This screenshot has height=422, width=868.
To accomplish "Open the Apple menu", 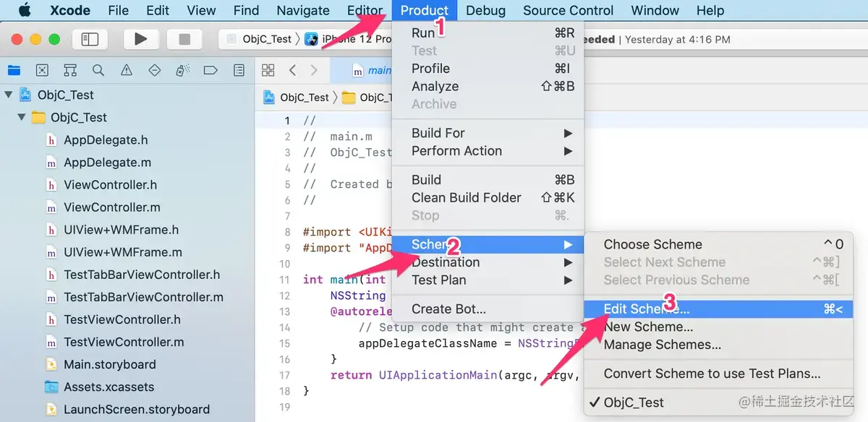I will click(25, 10).
